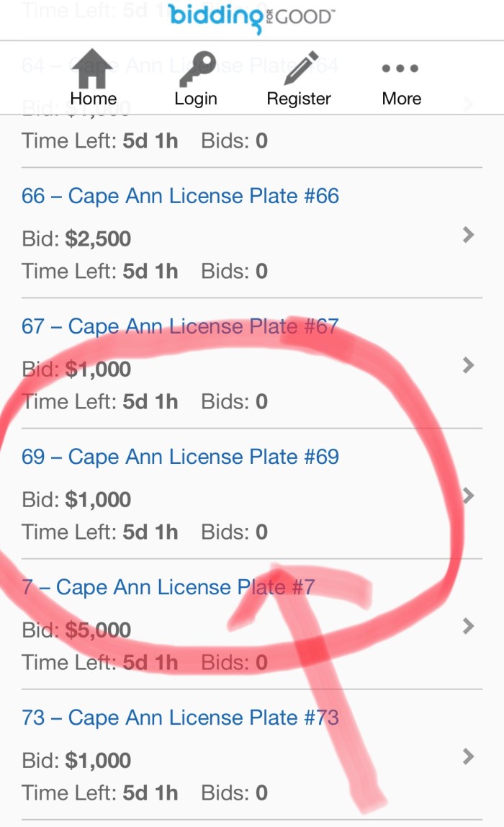The image size is (504, 827).
Task: Tap the Login key icon
Action: (195, 68)
